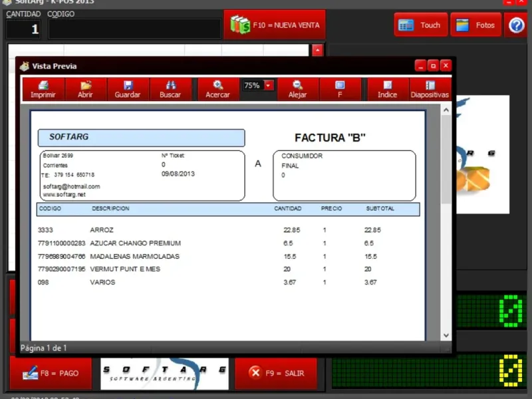This screenshot has height=399, width=532.
Task: Click AZUCAR CHANGO PREMIUM description
Action: pyautogui.click(x=136, y=243)
